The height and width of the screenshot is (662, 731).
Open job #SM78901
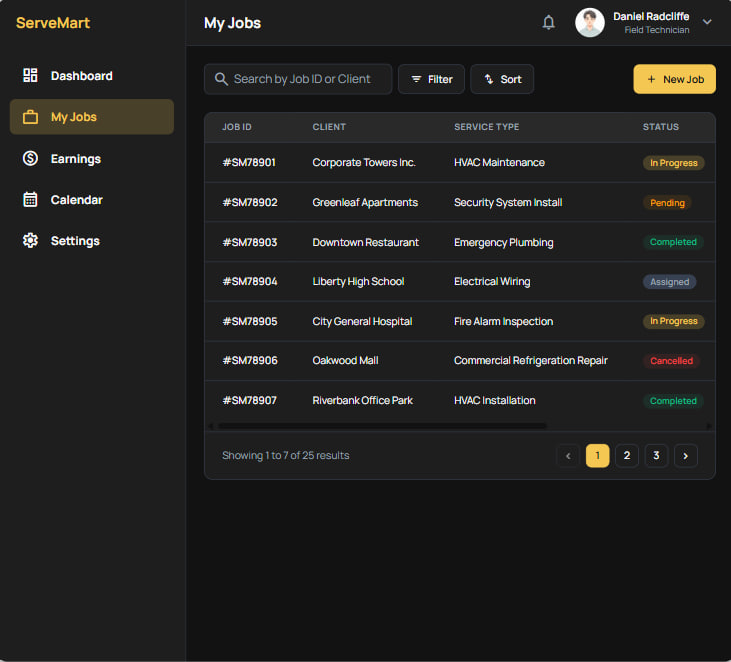(x=249, y=162)
